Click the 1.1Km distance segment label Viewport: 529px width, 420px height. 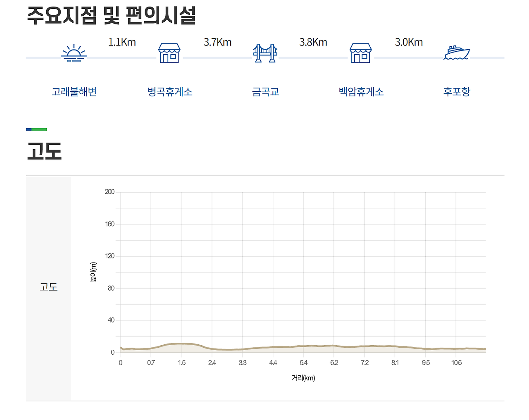click(122, 42)
